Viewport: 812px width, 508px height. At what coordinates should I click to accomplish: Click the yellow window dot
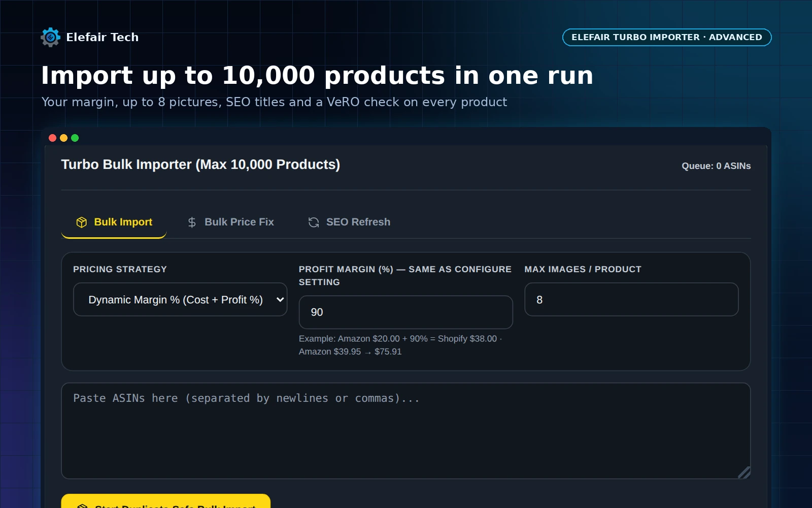point(63,138)
